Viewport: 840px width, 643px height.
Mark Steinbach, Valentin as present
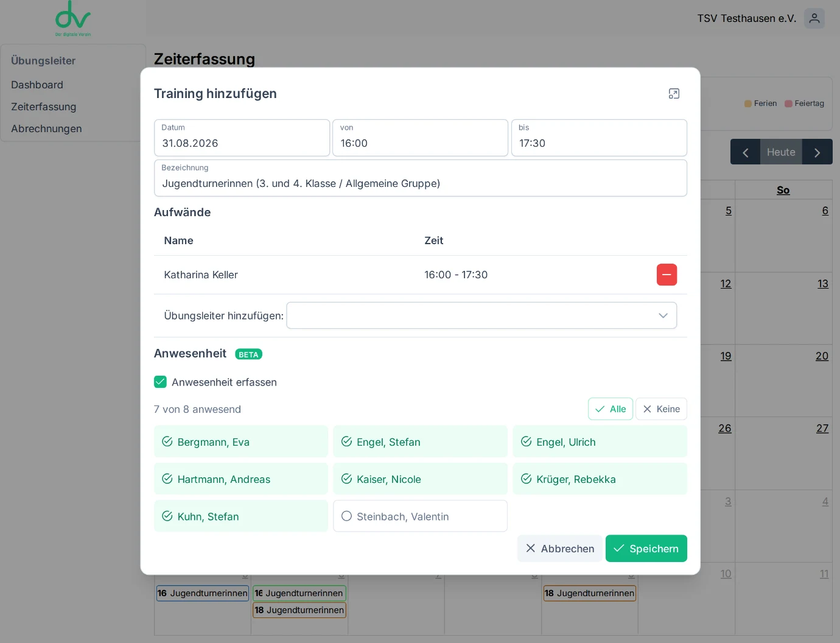[420, 516]
